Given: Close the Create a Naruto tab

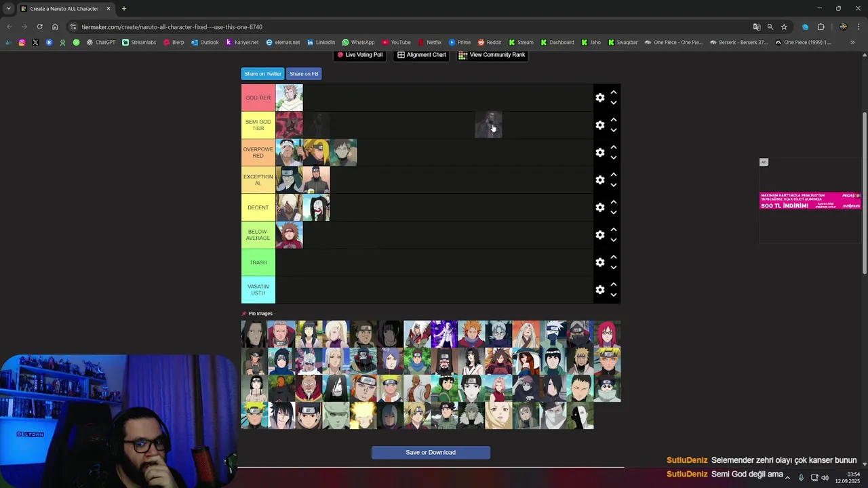Looking at the screenshot, I should [108, 9].
